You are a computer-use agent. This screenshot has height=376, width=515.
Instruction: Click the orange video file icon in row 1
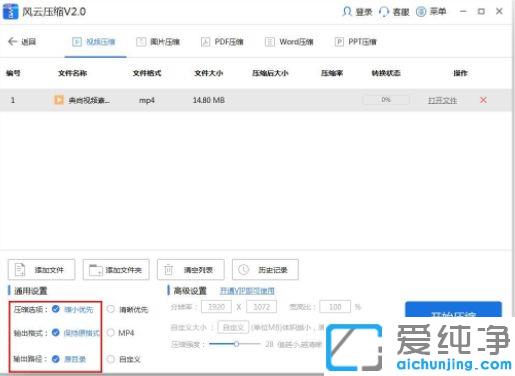pyautogui.click(x=59, y=100)
